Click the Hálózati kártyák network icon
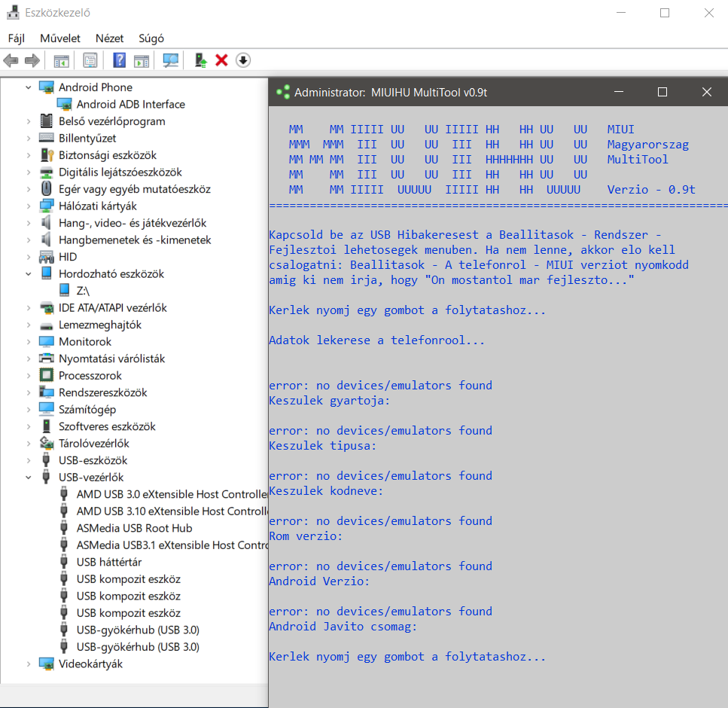 coord(47,206)
